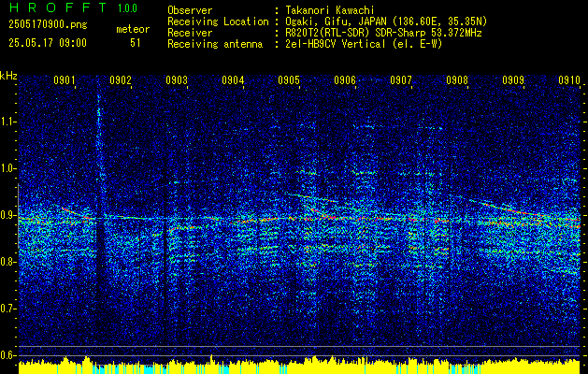This screenshot has height=374, width=588.
Task: Click the 0902 time marker
Action: click(121, 79)
